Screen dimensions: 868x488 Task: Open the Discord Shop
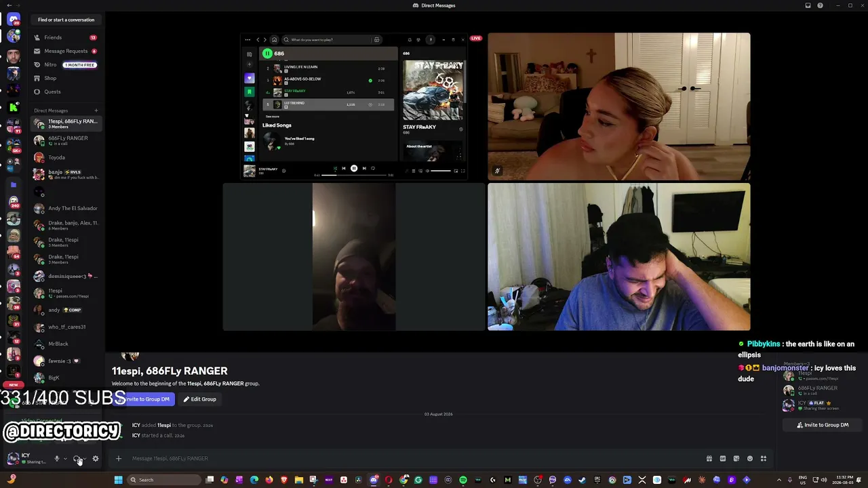(x=65, y=78)
